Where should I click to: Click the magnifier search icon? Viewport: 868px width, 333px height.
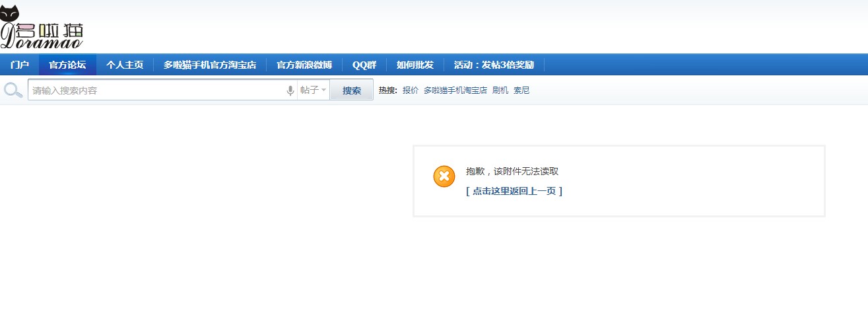click(13, 90)
